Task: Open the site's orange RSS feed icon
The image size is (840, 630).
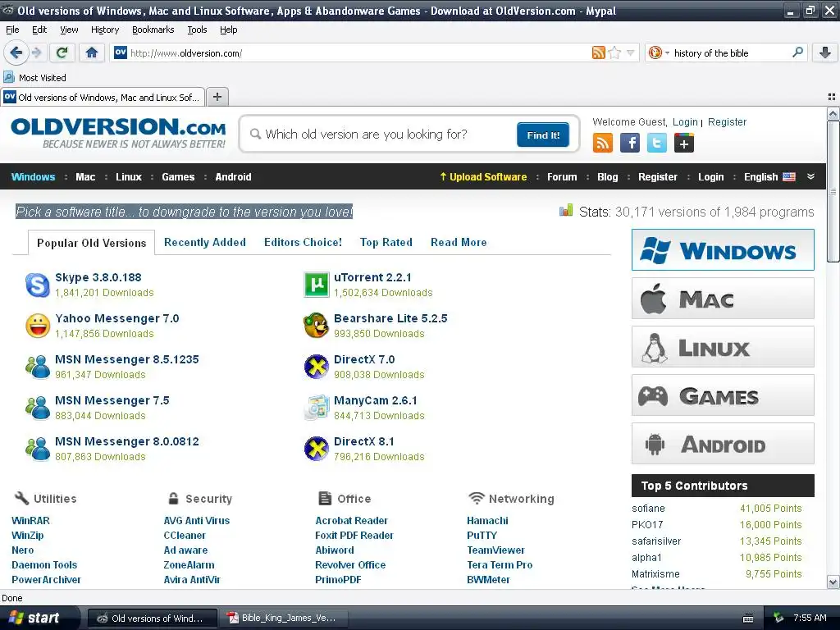Action: click(x=603, y=143)
